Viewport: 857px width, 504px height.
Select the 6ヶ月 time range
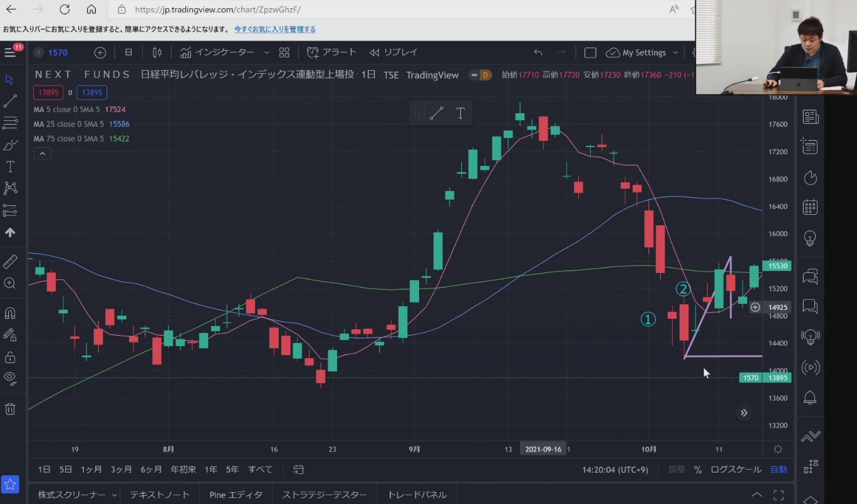click(x=151, y=470)
